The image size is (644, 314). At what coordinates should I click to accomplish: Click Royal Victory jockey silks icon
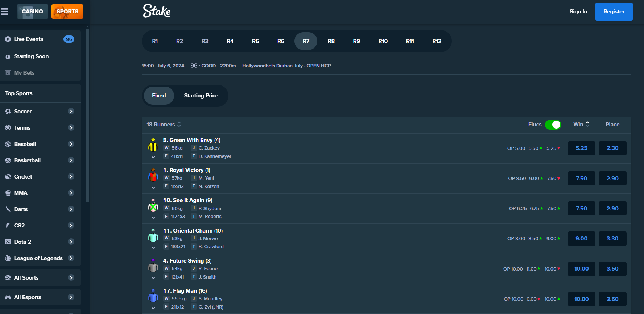(153, 175)
